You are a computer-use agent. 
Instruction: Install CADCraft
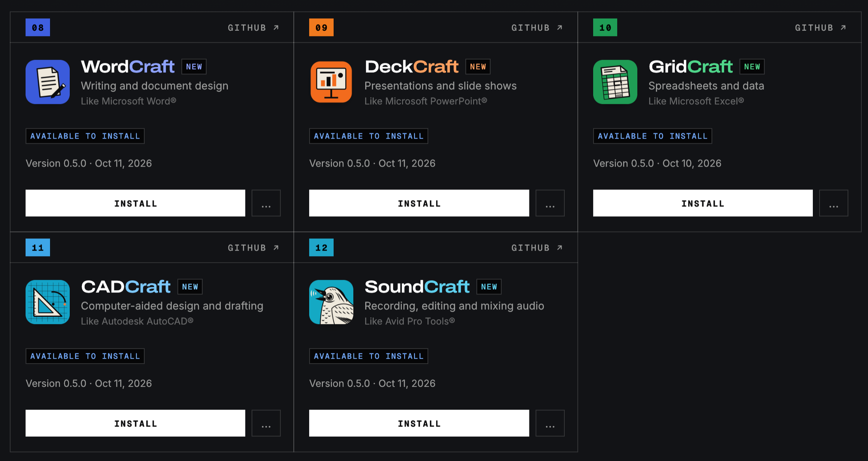point(135,423)
